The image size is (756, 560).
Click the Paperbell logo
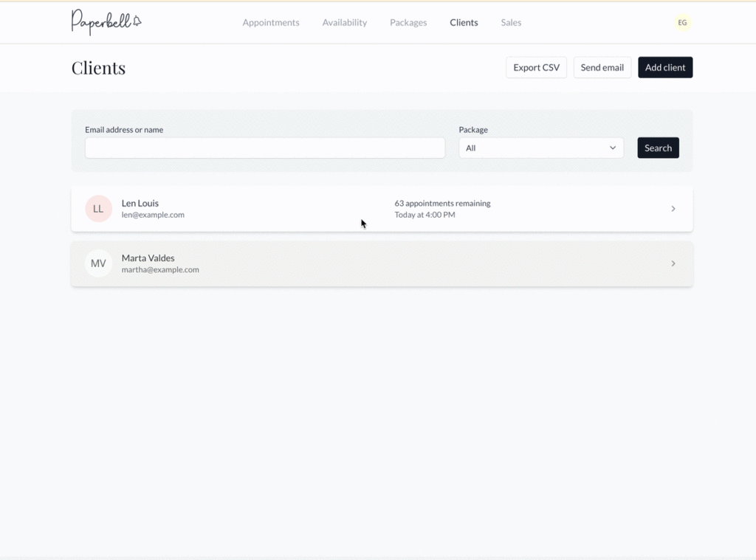coord(106,22)
